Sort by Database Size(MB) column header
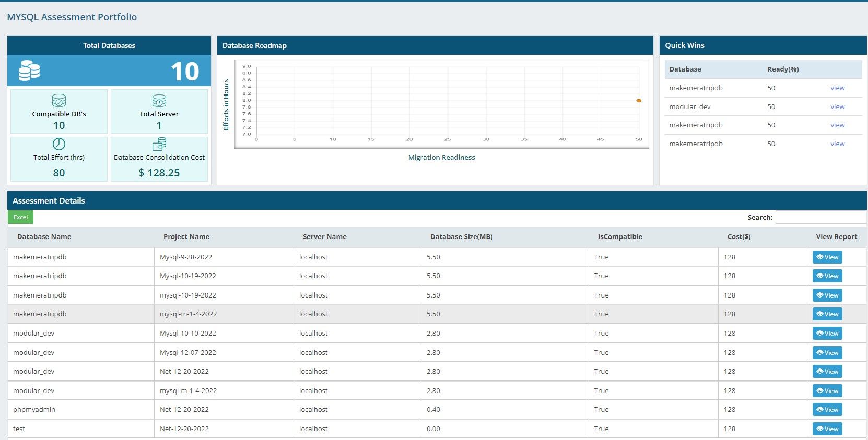 [x=462, y=236]
